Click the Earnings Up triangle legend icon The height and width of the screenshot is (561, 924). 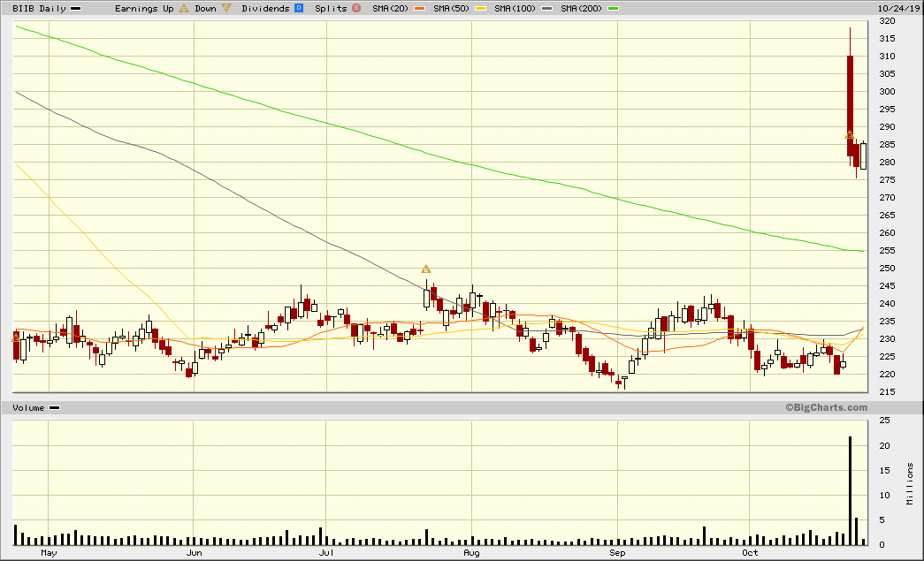click(x=184, y=8)
